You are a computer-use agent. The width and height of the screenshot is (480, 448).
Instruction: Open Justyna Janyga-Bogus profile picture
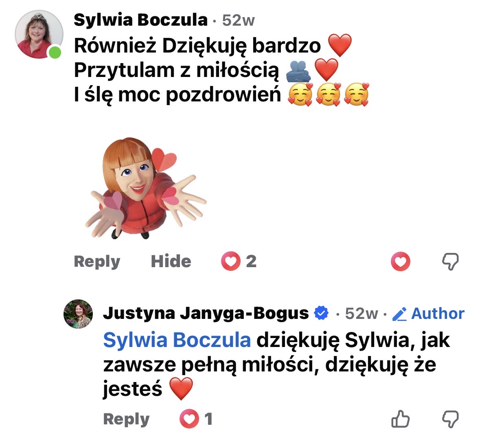[x=78, y=314]
